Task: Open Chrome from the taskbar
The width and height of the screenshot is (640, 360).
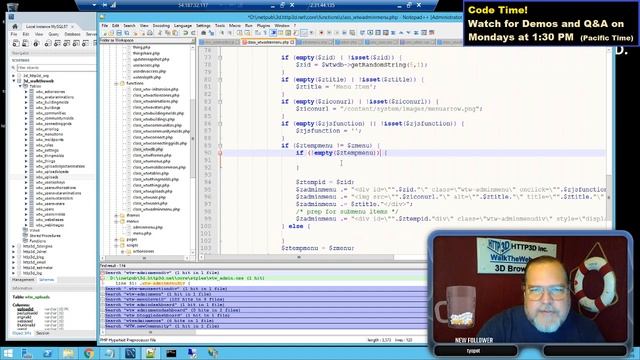Action: click(89, 353)
